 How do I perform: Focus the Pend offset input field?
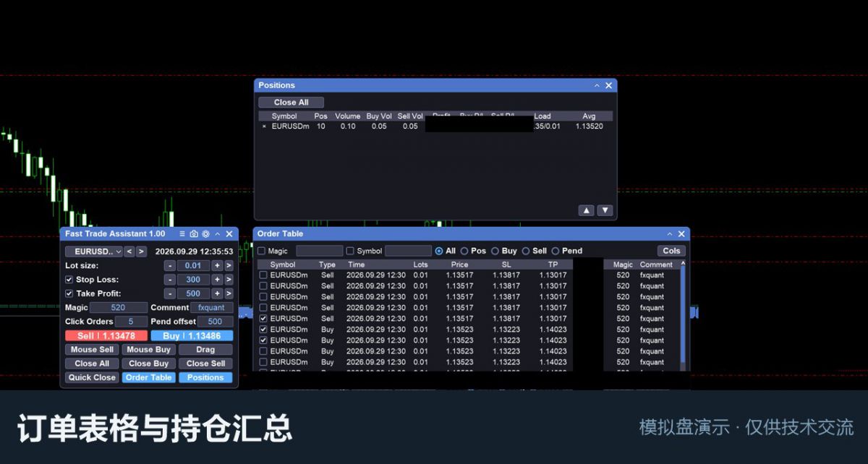(215, 322)
